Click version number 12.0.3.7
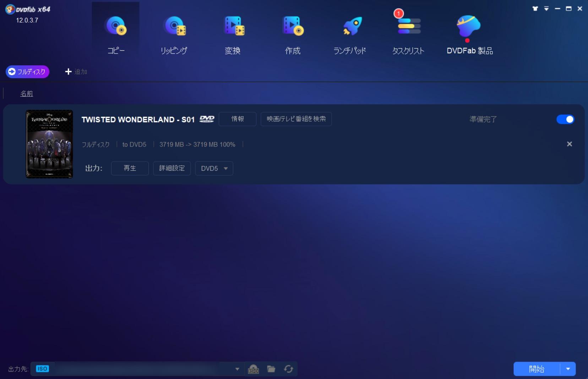 [27, 20]
